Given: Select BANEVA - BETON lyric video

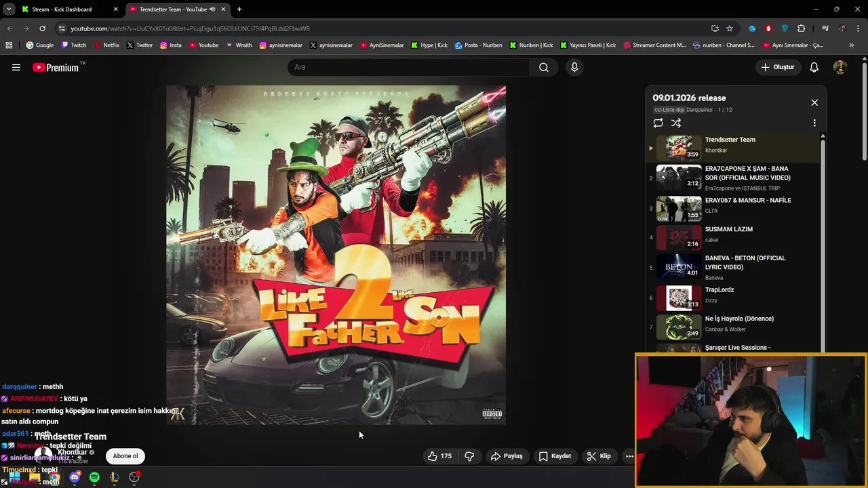Looking at the screenshot, I should pos(732,267).
